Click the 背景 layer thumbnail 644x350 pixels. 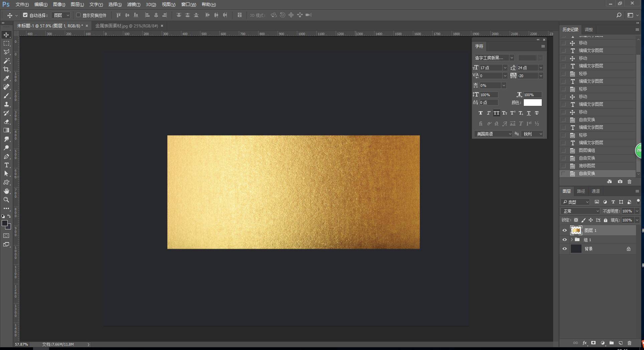[576, 249]
